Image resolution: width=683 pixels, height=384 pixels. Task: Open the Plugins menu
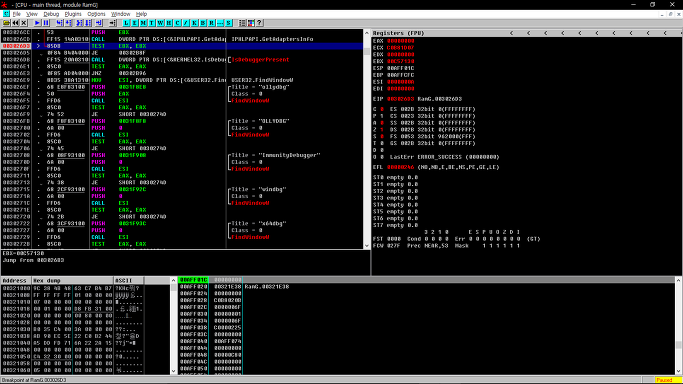(x=73, y=14)
